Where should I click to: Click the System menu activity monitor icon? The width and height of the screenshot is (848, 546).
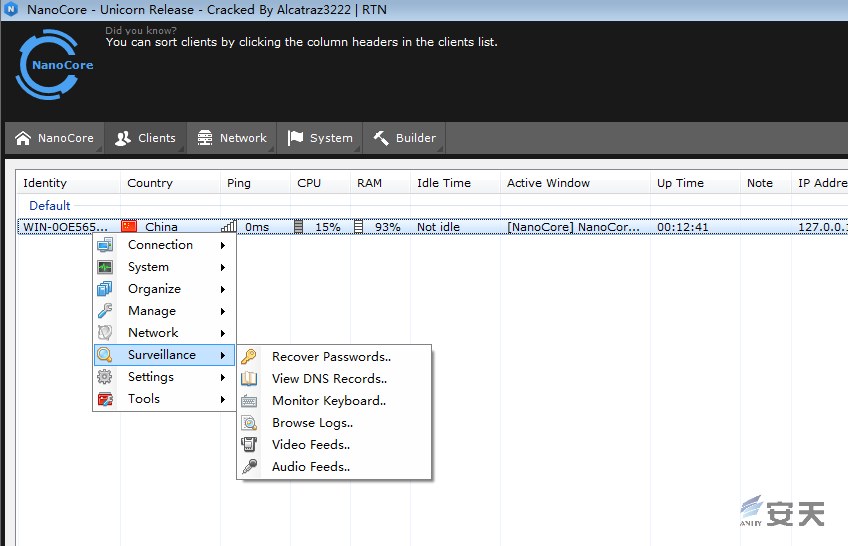click(105, 267)
